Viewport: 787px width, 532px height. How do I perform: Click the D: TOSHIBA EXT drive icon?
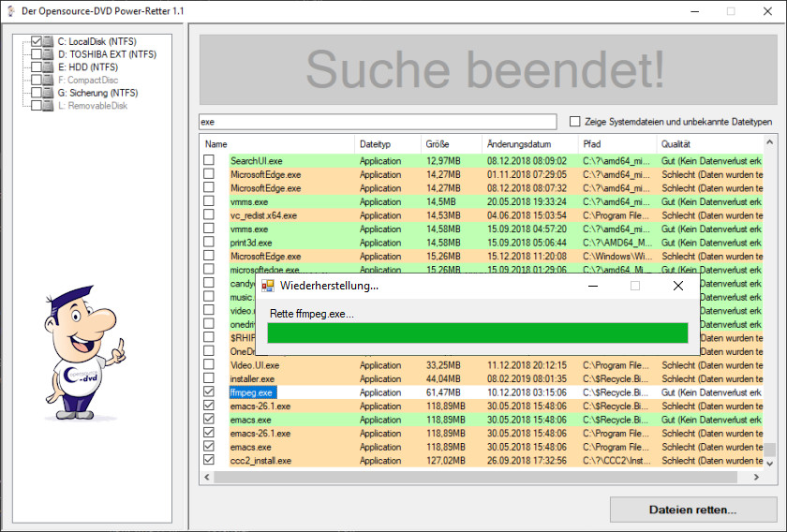49,54
